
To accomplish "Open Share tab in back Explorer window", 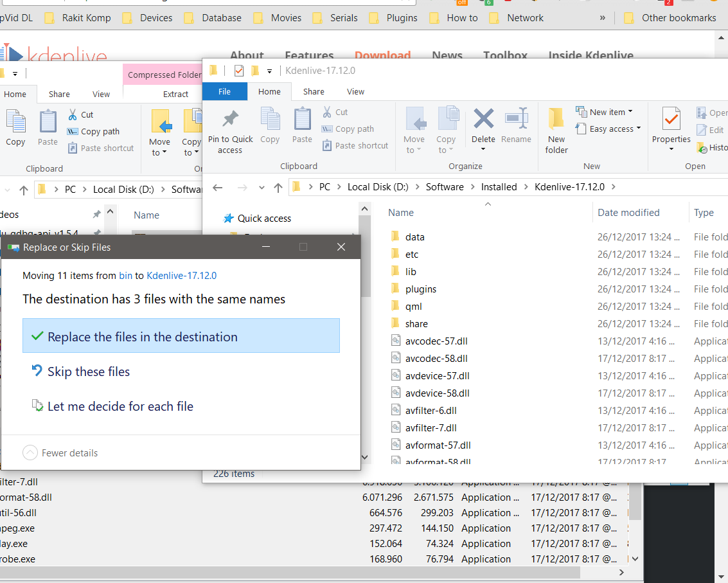I will click(59, 94).
